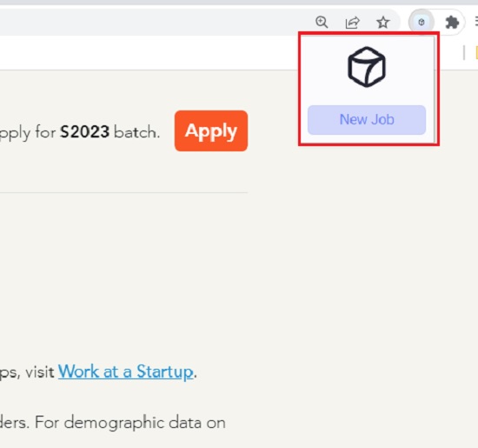Click the bold S2023 batch text

tap(85, 132)
